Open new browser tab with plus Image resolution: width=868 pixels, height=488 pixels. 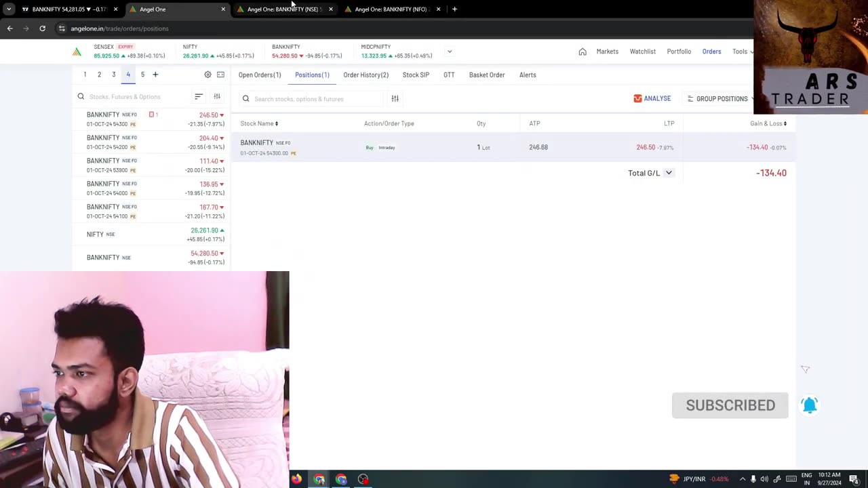(x=454, y=9)
